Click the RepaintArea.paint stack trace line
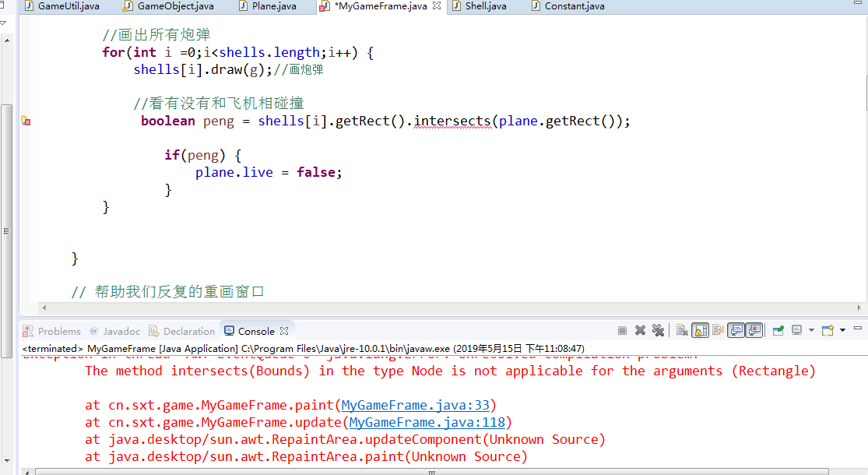The height and width of the screenshot is (475, 868). [306, 457]
